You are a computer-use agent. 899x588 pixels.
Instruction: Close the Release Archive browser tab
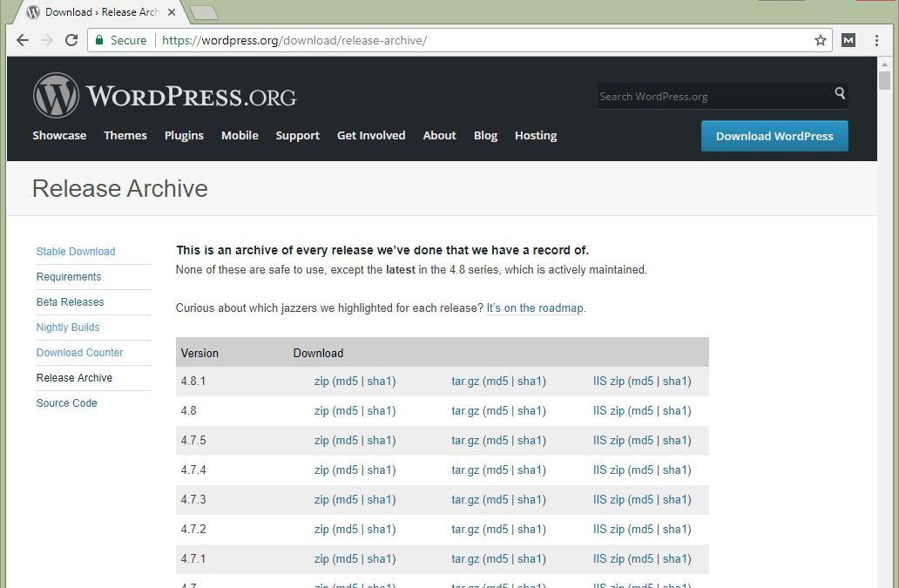pos(172,12)
